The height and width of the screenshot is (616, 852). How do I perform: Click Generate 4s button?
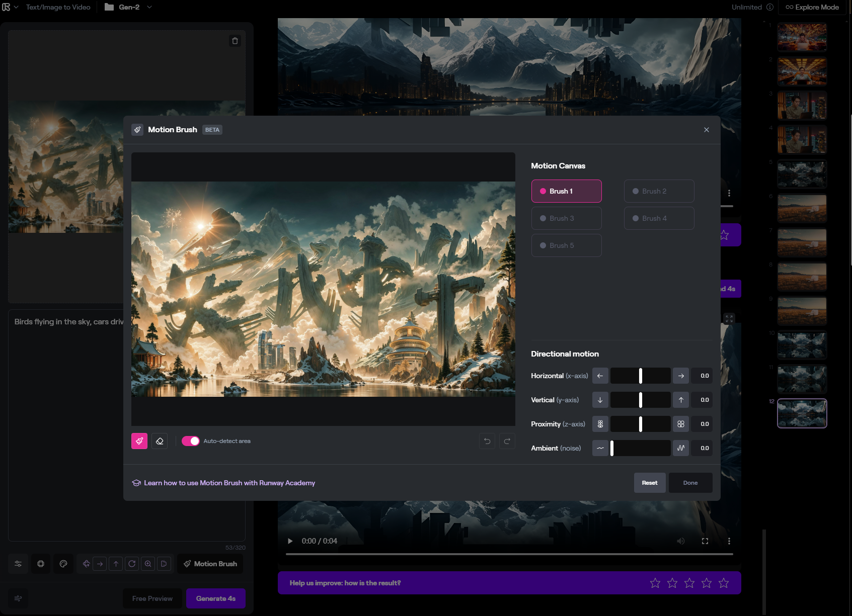(x=216, y=598)
